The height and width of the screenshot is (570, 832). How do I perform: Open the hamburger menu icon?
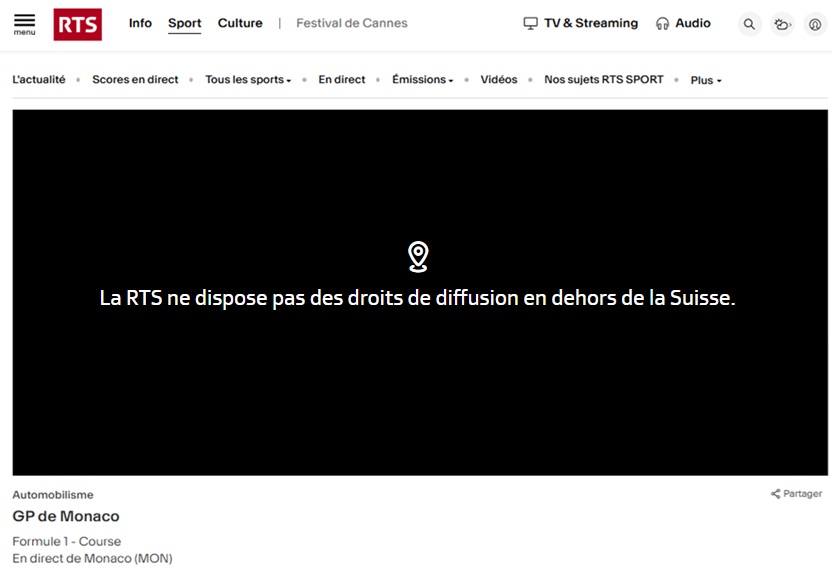[x=24, y=24]
